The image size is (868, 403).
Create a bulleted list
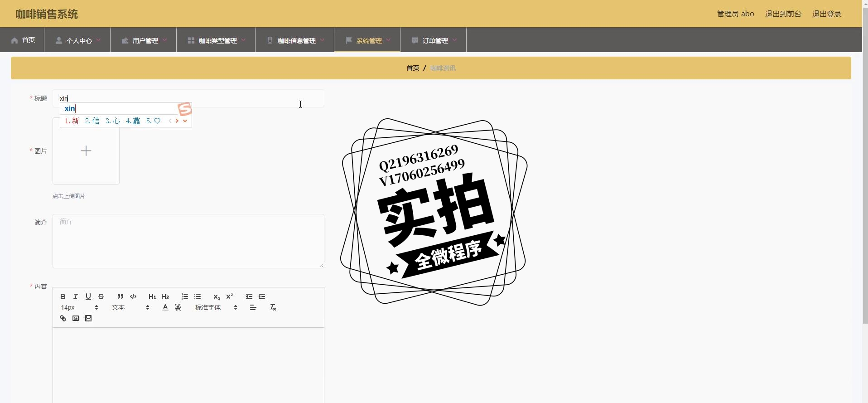pyautogui.click(x=198, y=296)
